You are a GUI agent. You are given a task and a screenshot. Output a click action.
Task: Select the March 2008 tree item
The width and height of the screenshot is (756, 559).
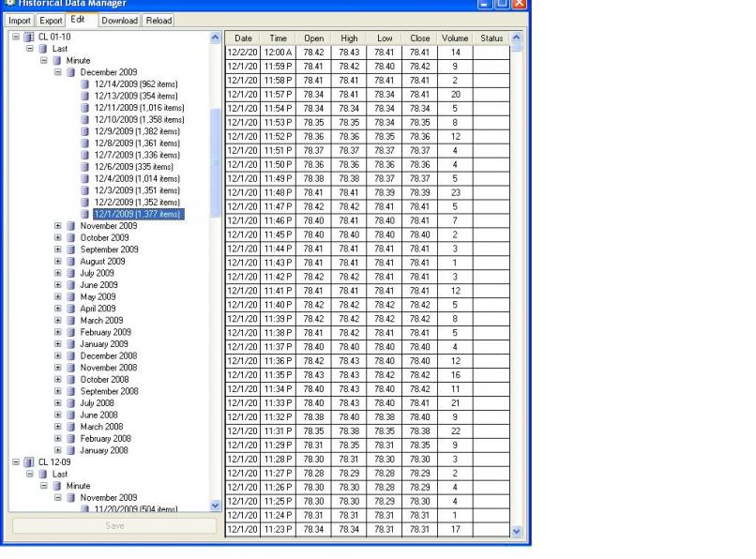(x=101, y=427)
